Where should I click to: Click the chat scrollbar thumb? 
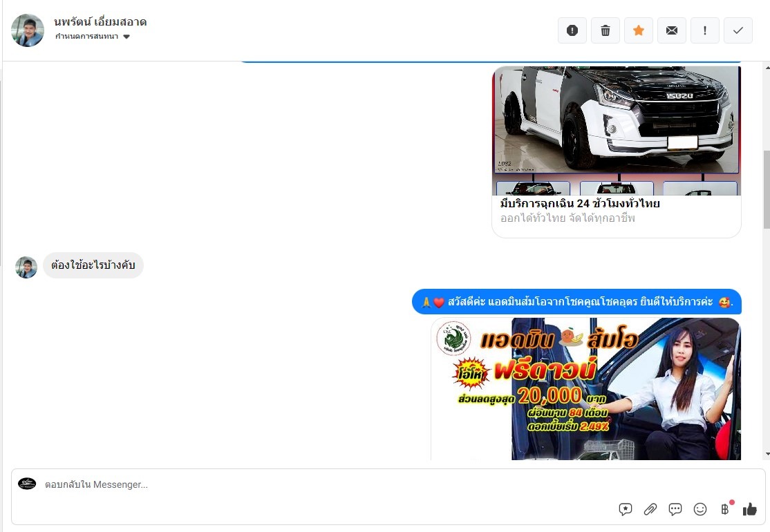click(x=767, y=189)
